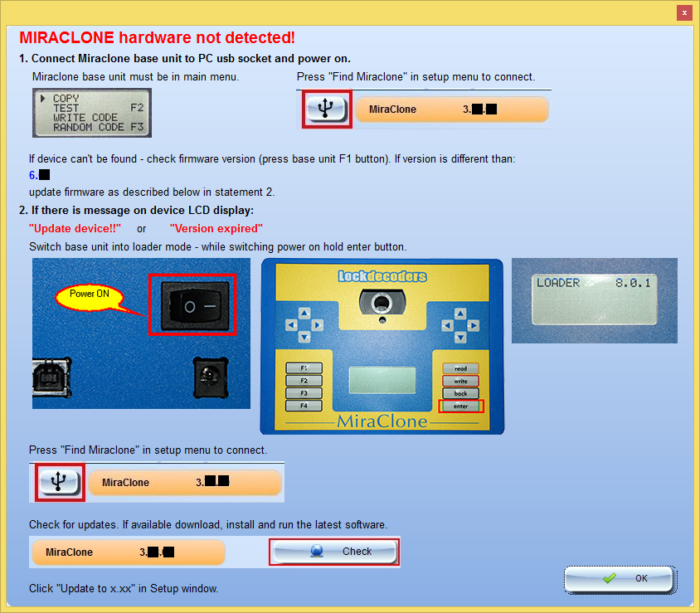Click the Power ON callout bubble
The height and width of the screenshot is (613, 700).
[90, 296]
